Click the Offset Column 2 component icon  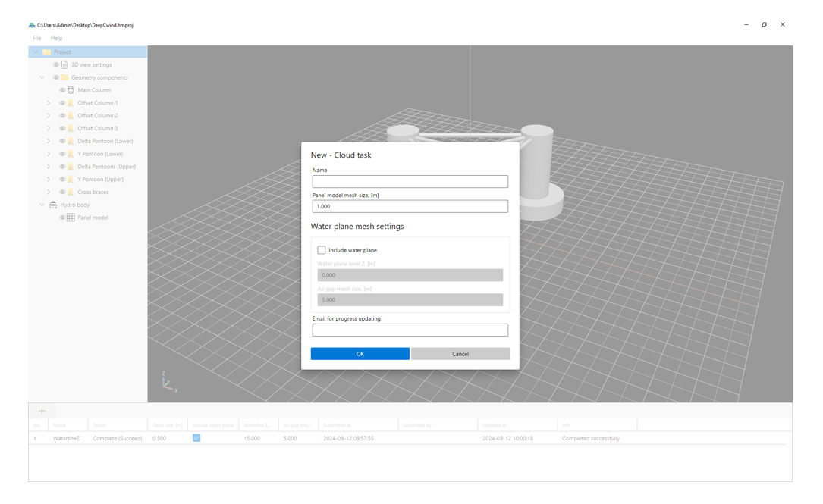coord(71,115)
